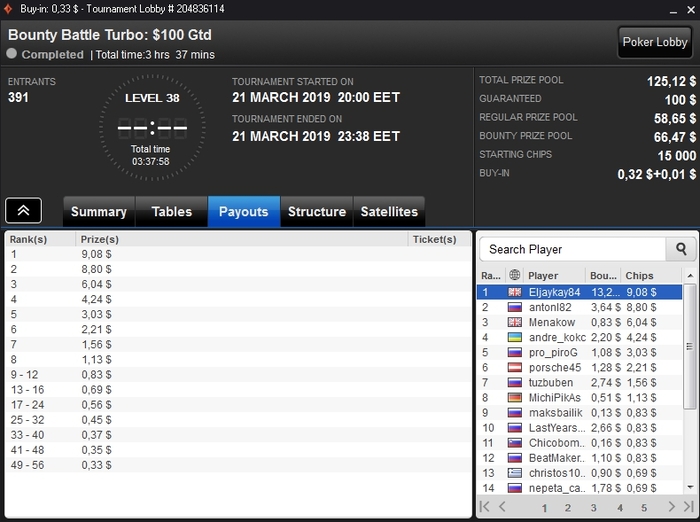Switch to the Tables tab
Image resolution: width=700 pixels, height=522 pixels.
coord(171,212)
